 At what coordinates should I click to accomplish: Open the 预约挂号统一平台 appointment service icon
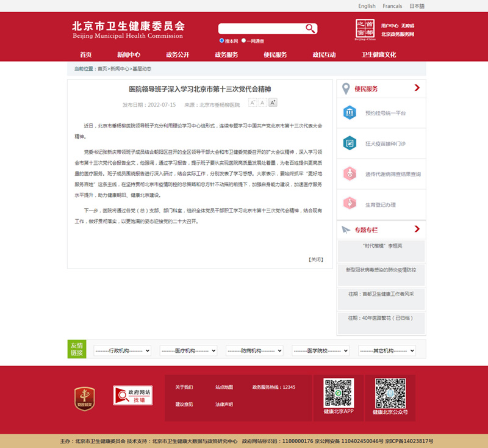pos(350,114)
